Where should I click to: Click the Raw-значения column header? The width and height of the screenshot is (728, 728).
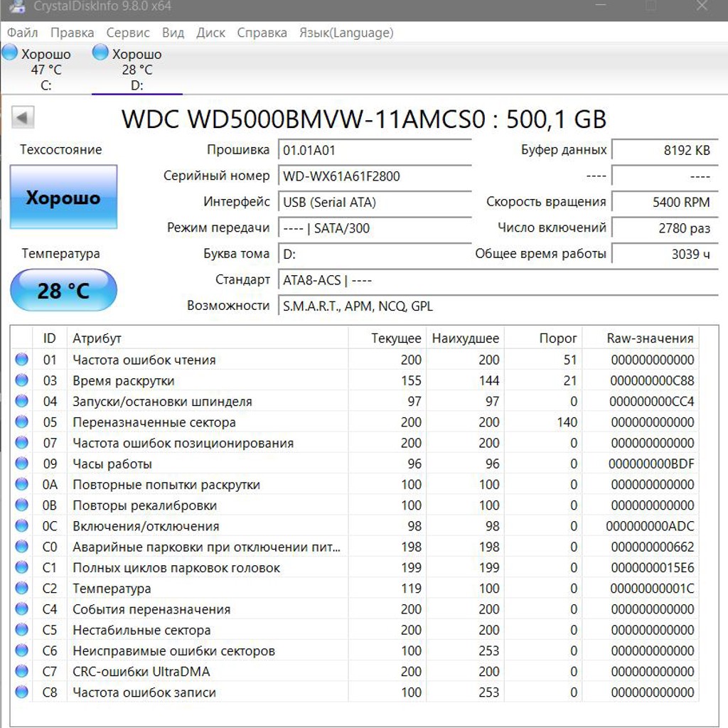(641, 338)
